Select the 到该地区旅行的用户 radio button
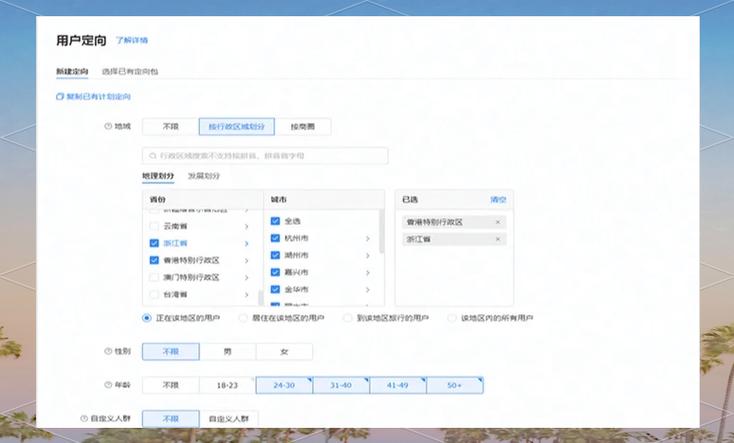Viewport: 734px width, 443px height. 347,318
